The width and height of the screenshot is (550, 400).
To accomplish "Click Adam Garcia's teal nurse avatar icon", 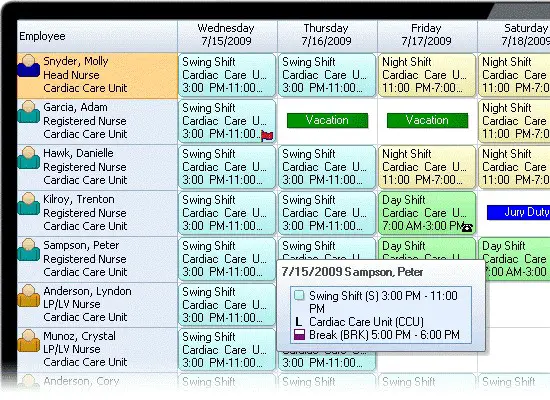I will point(28,112).
